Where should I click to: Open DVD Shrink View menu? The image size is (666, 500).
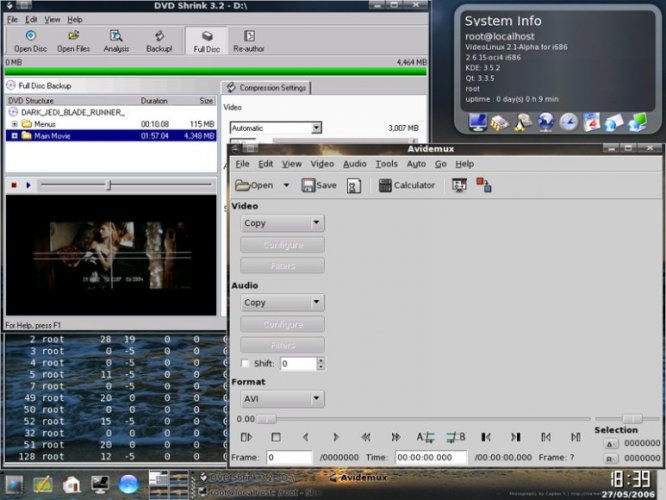(x=52, y=20)
